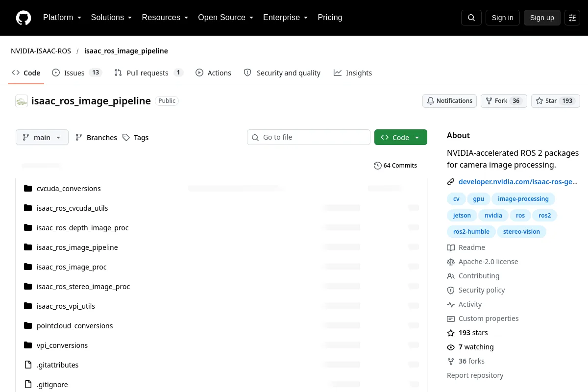Focus the Go to file field

point(309,137)
